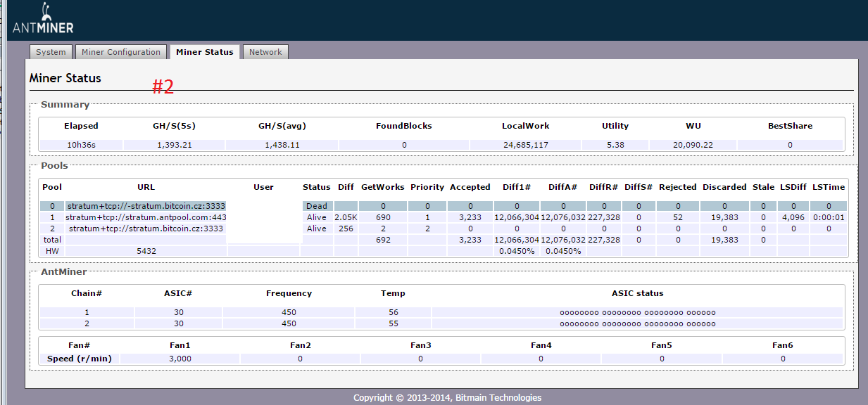Click the Priority column header

[427, 187]
